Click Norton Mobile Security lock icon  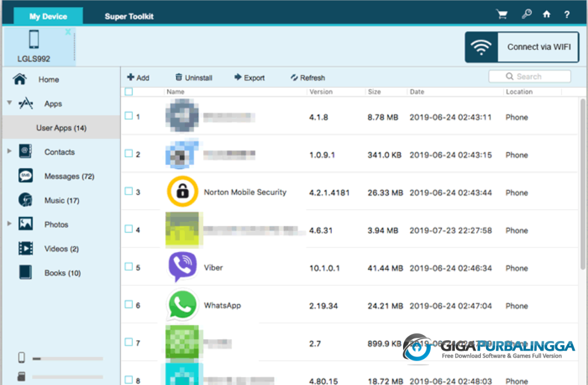point(182,192)
